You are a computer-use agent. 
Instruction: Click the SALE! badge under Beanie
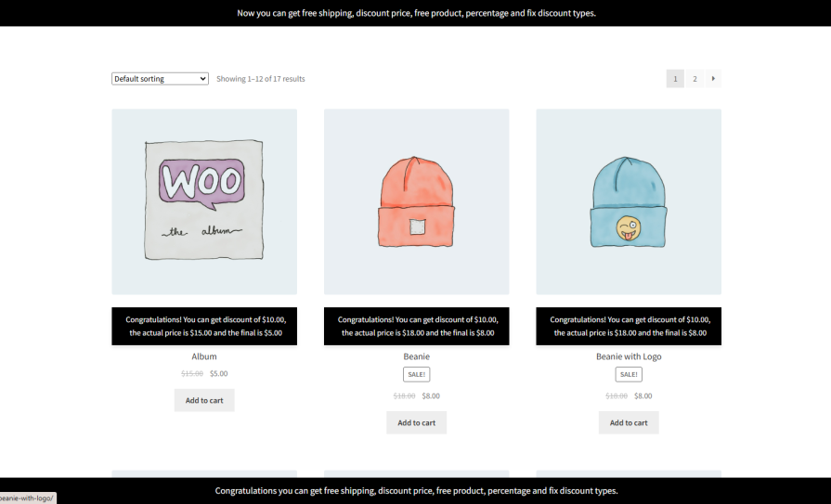[416, 374]
